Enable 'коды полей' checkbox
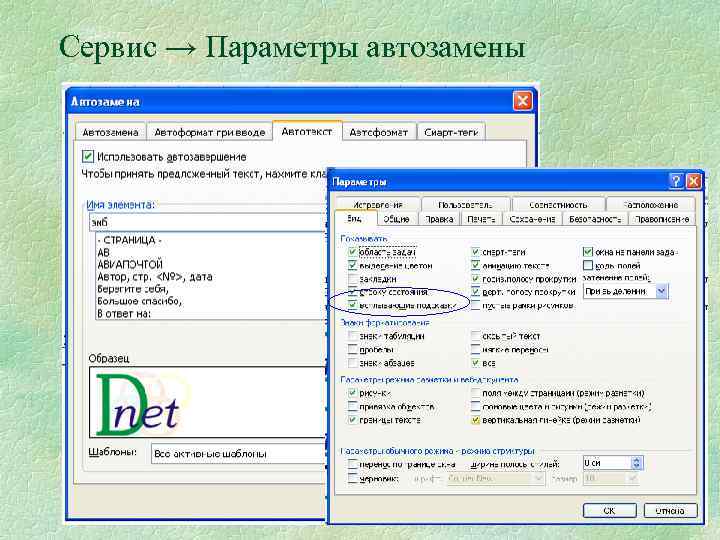The height and width of the screenshot is (540, 720). click(x=588, y=265)
